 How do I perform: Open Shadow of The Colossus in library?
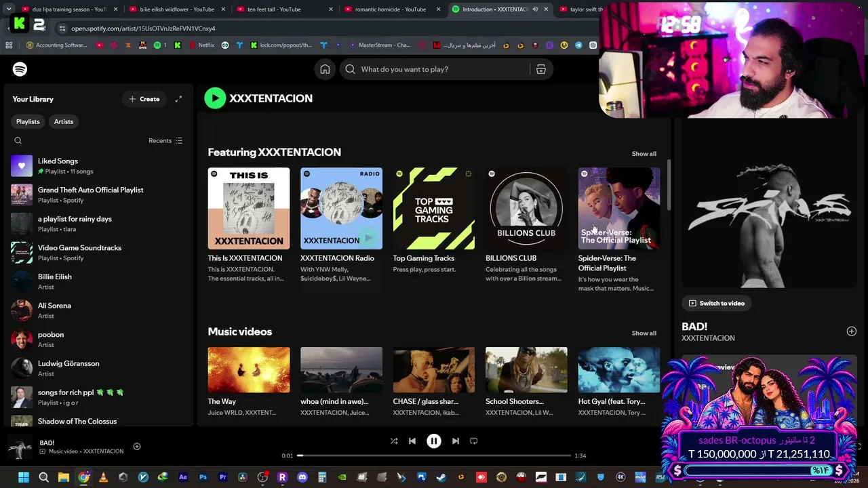coord(98,421)
